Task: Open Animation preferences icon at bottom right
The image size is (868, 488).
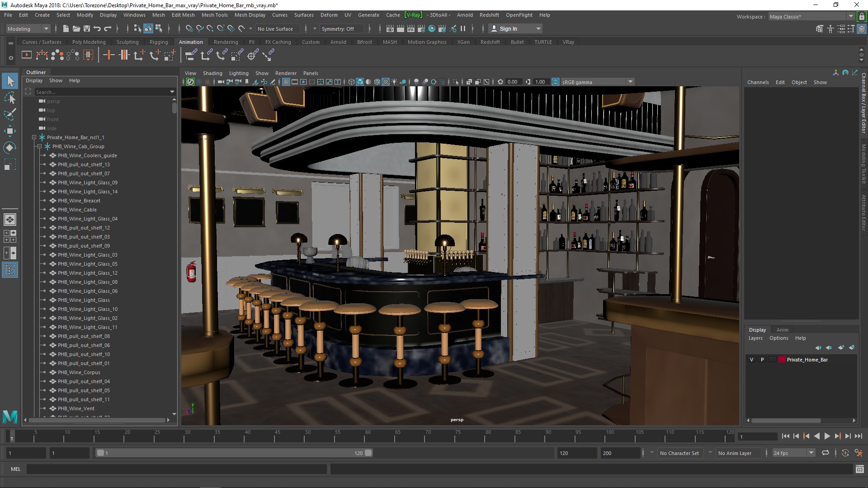Action: click(x=859, y=453)
